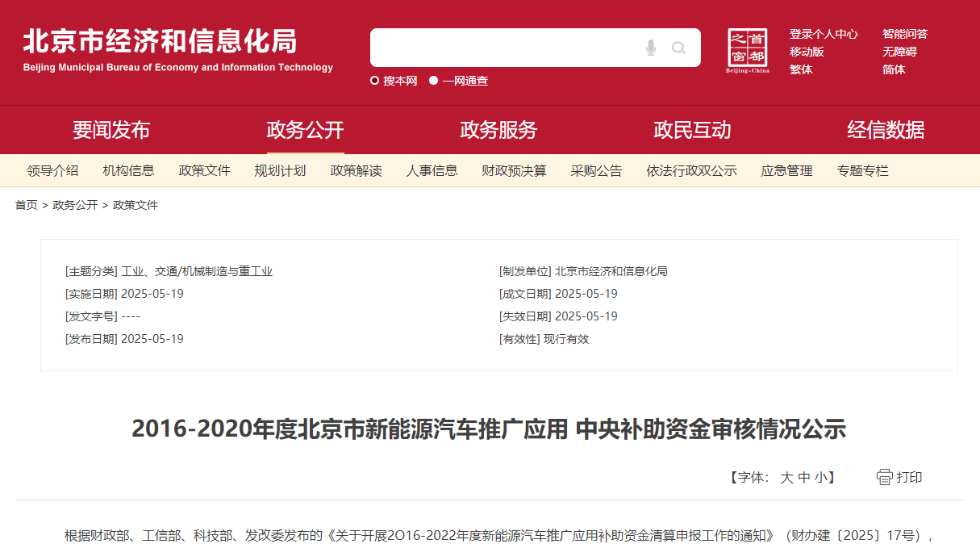
Task: Click the microphone voice search icon
Action: pyautogui.click(x=651, y=48)
